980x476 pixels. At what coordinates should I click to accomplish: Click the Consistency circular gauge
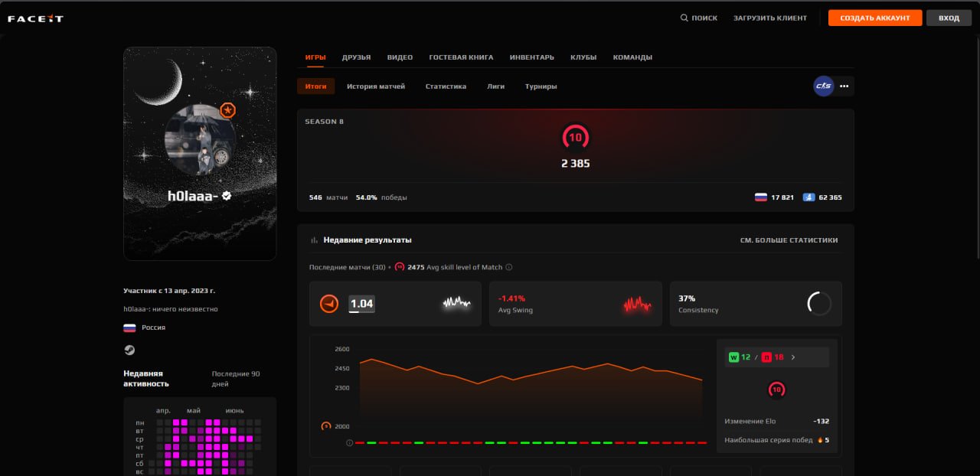(x=819, y=304)
